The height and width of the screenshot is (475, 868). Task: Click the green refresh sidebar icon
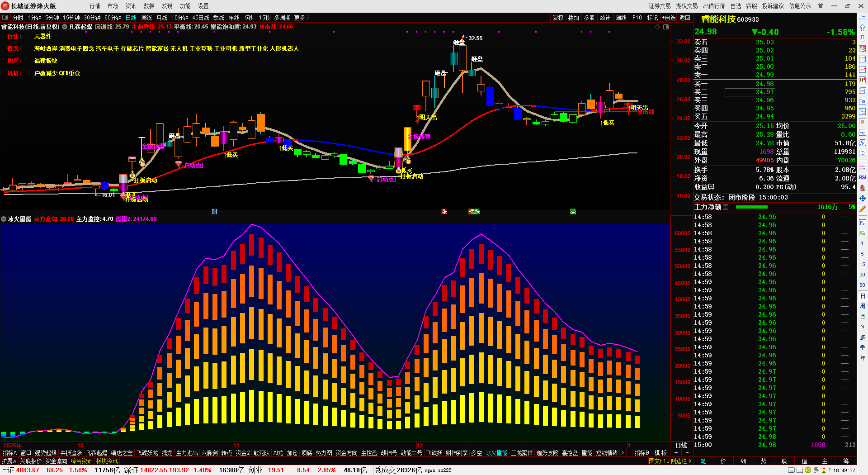(x=863, y=233)
